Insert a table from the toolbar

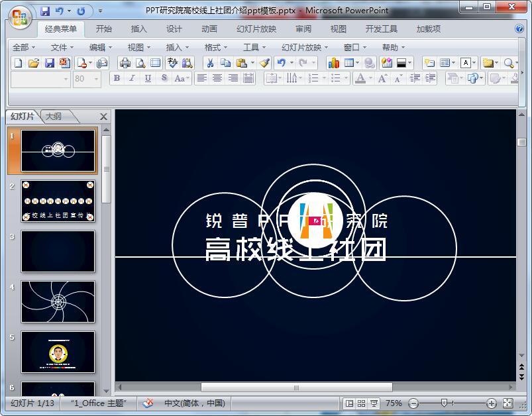[348, 63]
